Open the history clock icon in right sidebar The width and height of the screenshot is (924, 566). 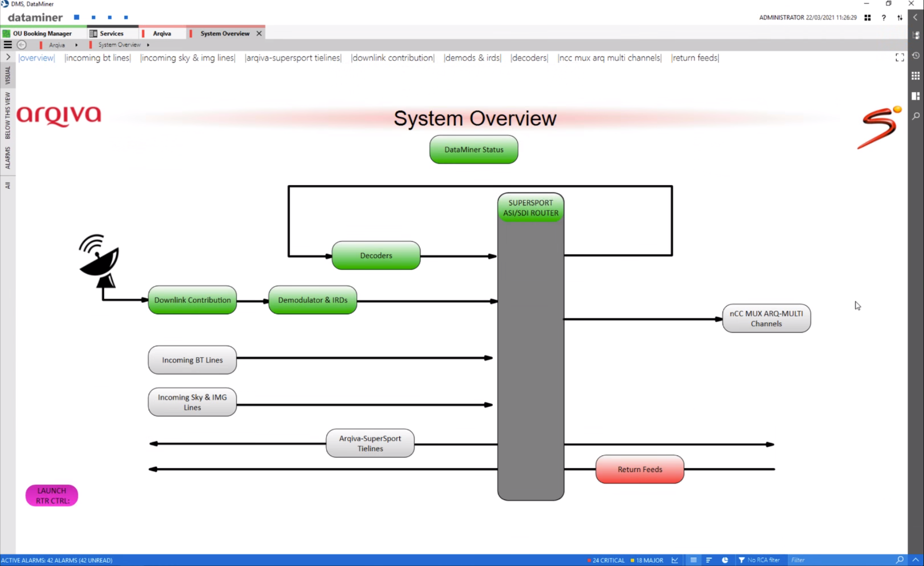click(916, 56)
